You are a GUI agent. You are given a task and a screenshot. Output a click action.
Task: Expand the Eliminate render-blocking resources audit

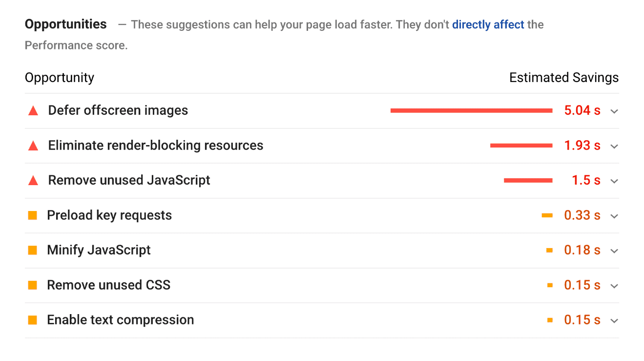614,146
